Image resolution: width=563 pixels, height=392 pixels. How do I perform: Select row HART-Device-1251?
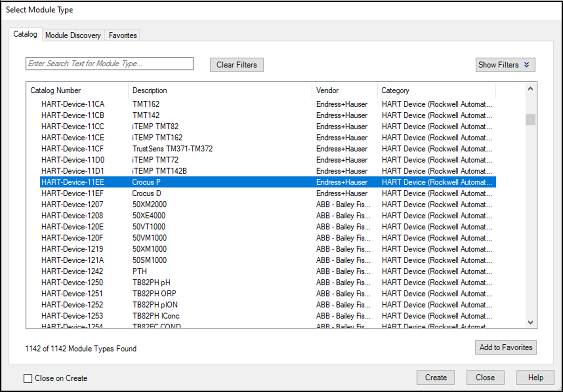coord(268,294)
